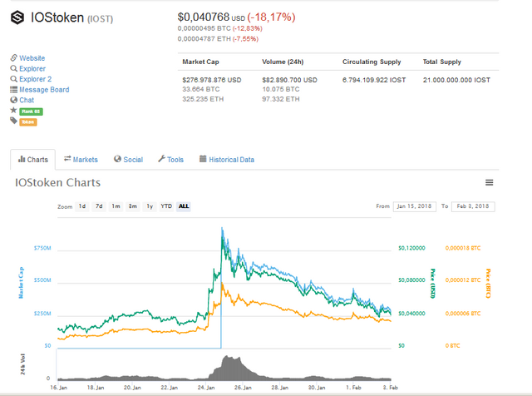532x396 pixels.
Task: Click the globe icon beside Chat
Action: pyautogui.click(x=13, y=100)
